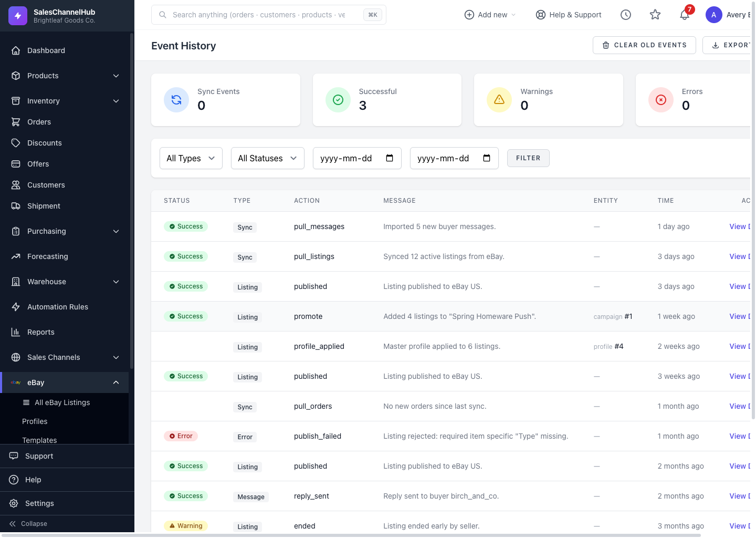Click the Shipment truck icon
The height and width of the screenshot is (538, 756).
16,206
